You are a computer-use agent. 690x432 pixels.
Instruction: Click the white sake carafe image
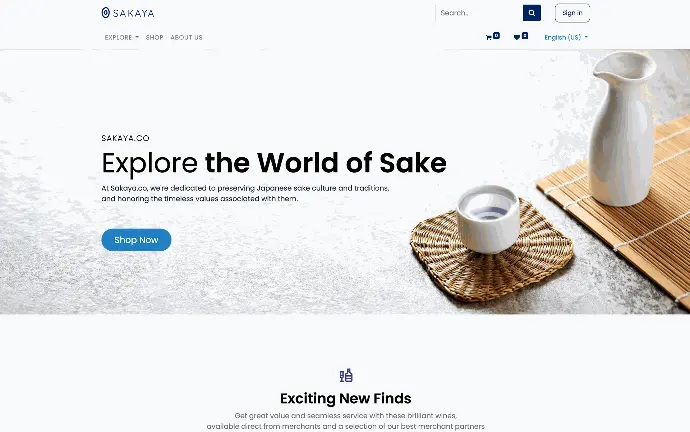(622, 128)
